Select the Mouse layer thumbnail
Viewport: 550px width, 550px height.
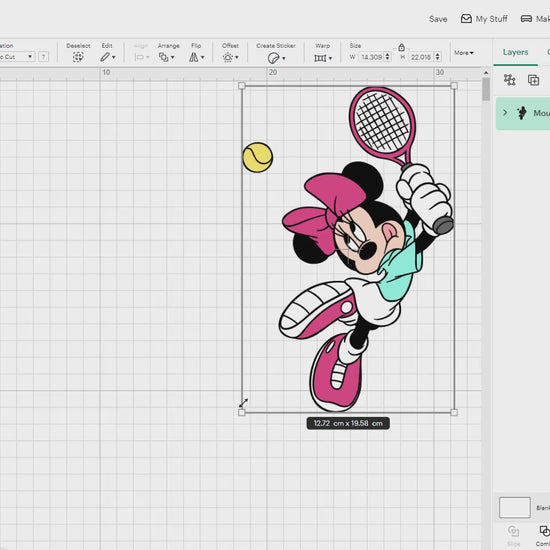click(x=522, y=113)
